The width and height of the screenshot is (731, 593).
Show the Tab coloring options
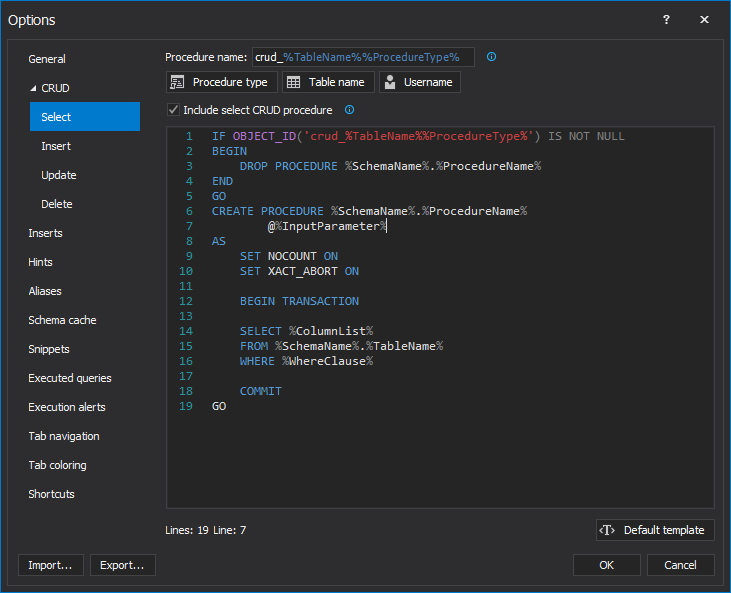(57, 465)
